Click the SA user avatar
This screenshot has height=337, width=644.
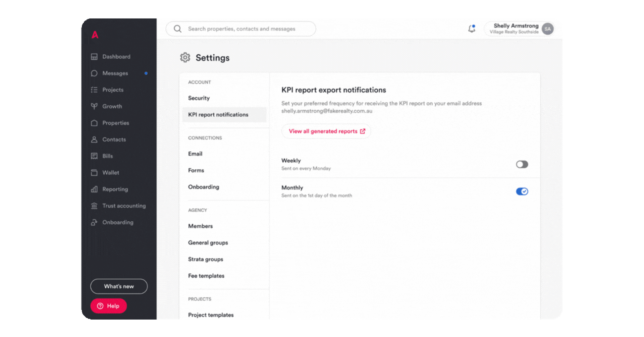(x=548, y=29)
